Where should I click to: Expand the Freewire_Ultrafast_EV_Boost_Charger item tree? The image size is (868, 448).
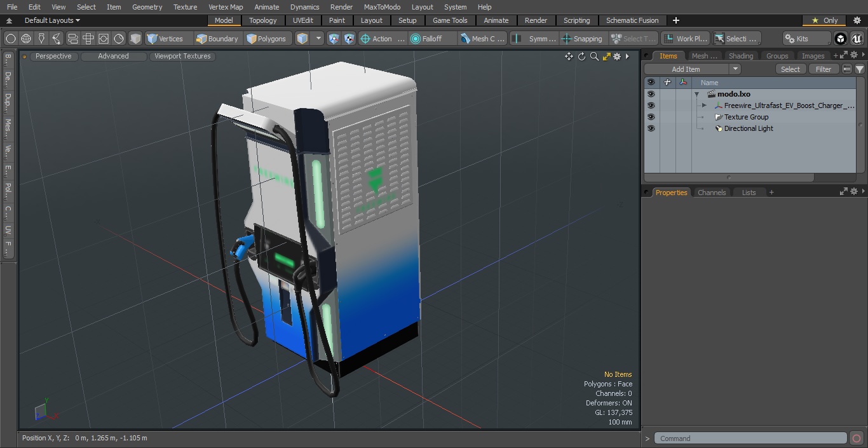point(704,105)
